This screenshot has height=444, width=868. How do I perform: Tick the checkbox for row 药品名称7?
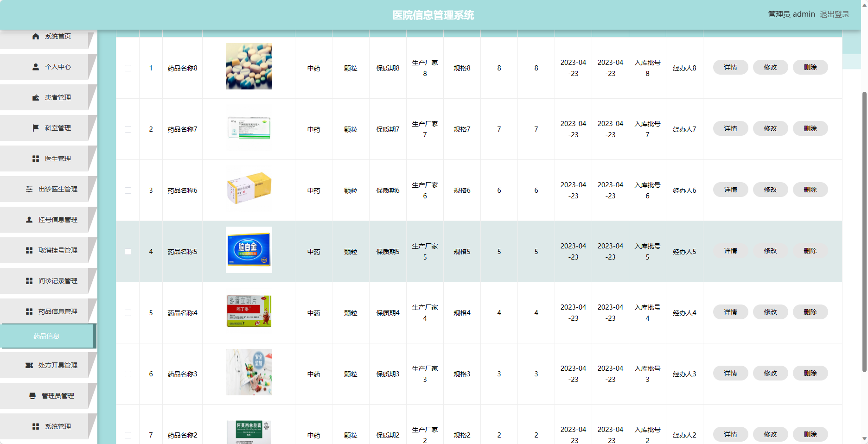128,129
